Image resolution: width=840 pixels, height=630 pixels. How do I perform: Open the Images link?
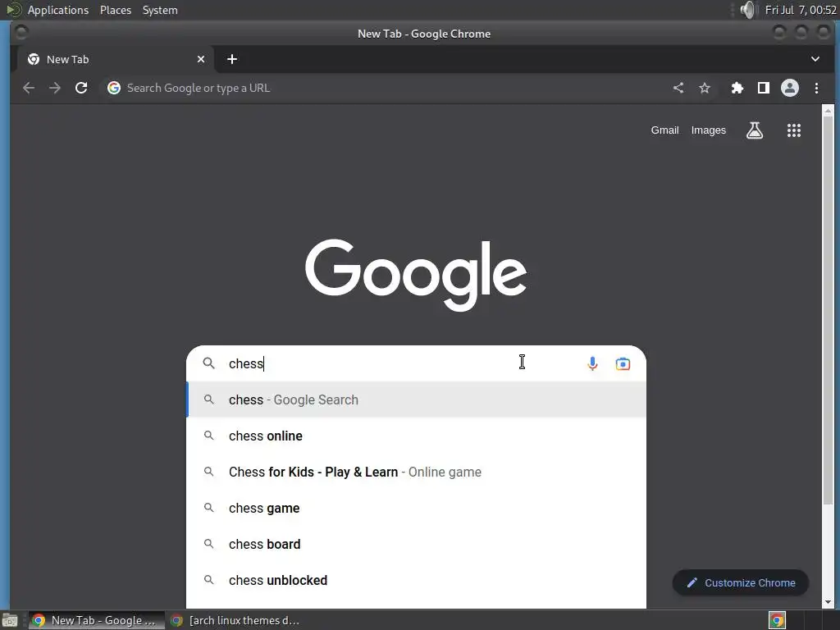click(x=708, y=130)
